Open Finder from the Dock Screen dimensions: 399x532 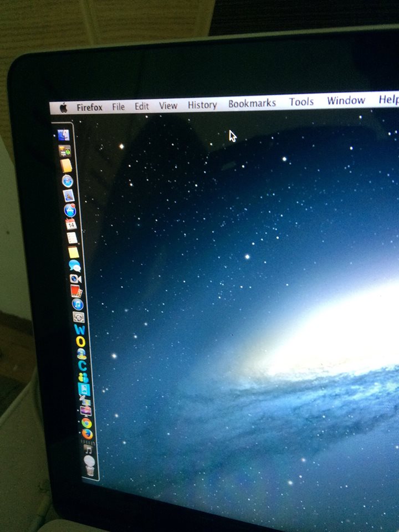click(63, 135)
